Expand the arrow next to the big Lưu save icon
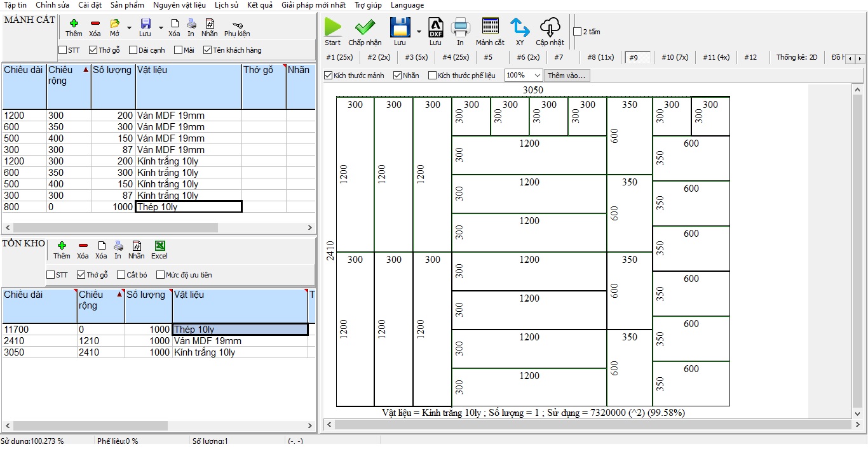This screenshot has width=868, height=461. pos(419,30)
